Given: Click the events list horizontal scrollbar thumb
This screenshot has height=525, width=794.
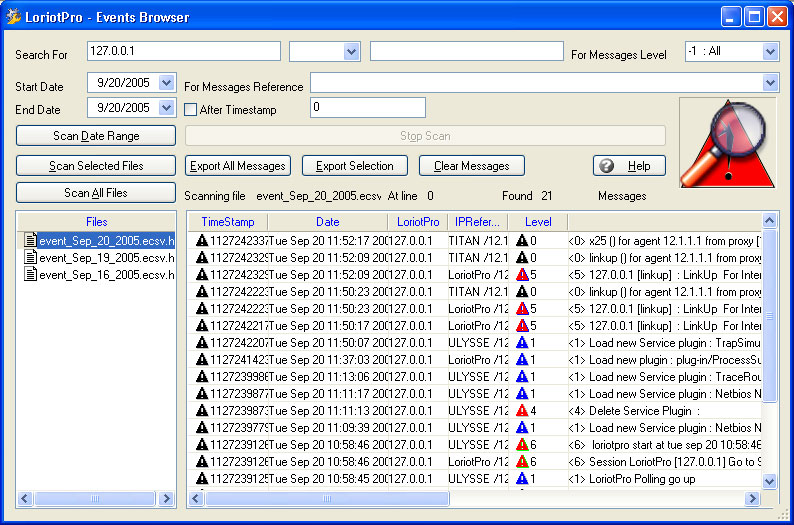Looking at the screenshot, I should 327,498.
